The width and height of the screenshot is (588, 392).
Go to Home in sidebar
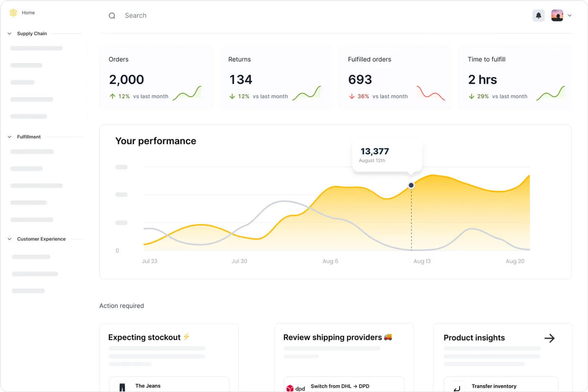(x=28, y=13)
